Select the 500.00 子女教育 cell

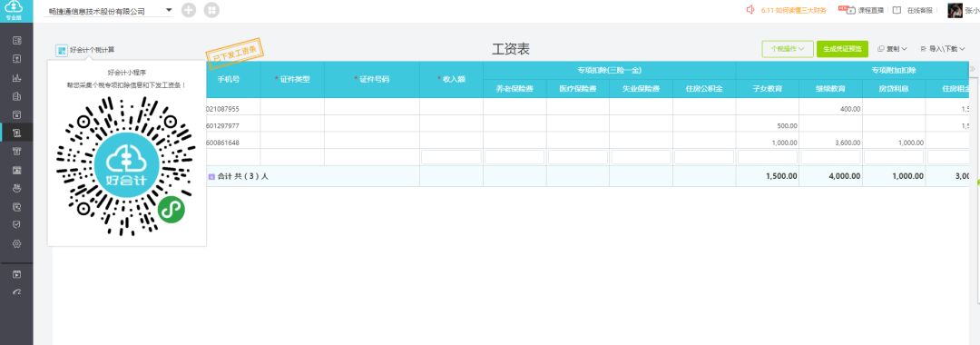point(768,125)
